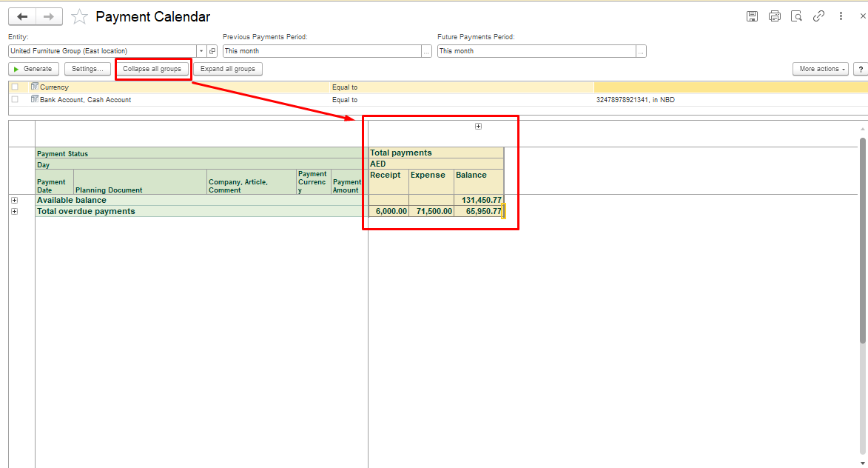Viewport: 868px width, 468px height.
Task: Click the forward navigation arrow
Action: pos(49,16)
